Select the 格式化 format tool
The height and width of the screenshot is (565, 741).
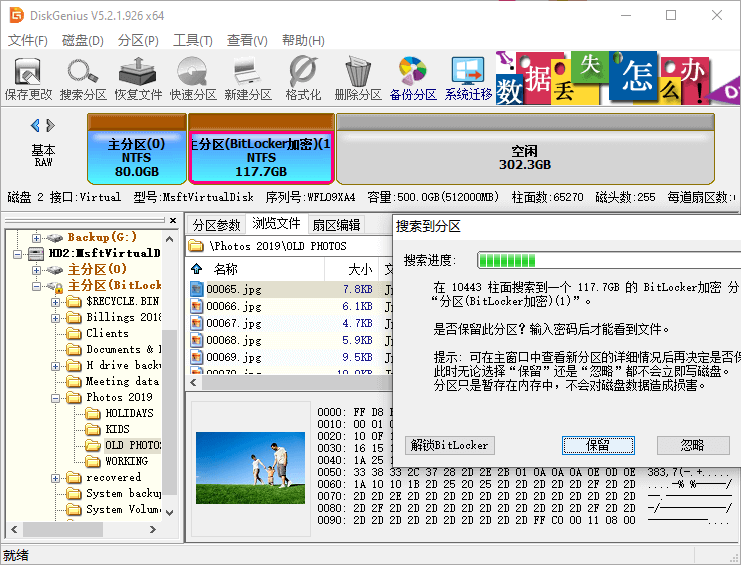click(303, 78)
